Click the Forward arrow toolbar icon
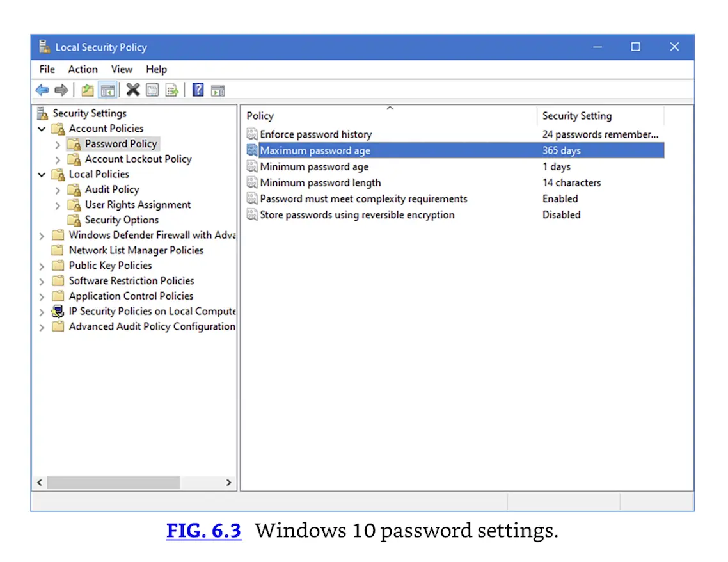Image resolution: width=728 pixels, height=562 pixels. coord(61,90)
